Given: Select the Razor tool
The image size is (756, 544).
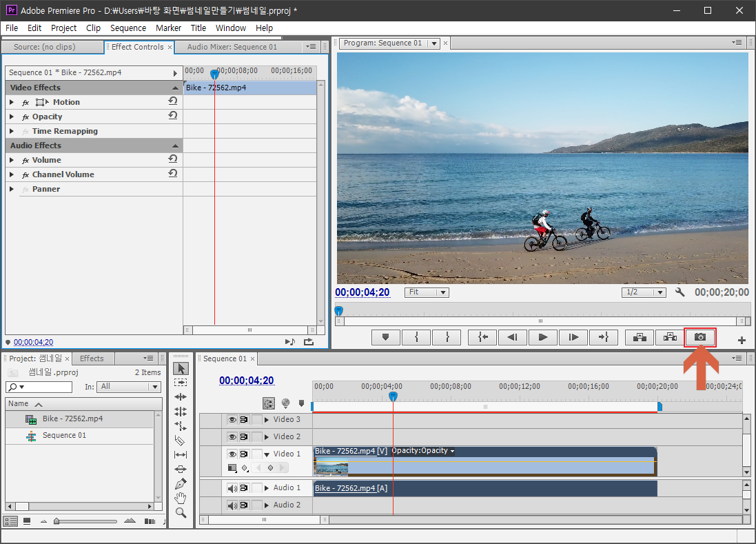Looking at the screenshot, I should [181, 440].
